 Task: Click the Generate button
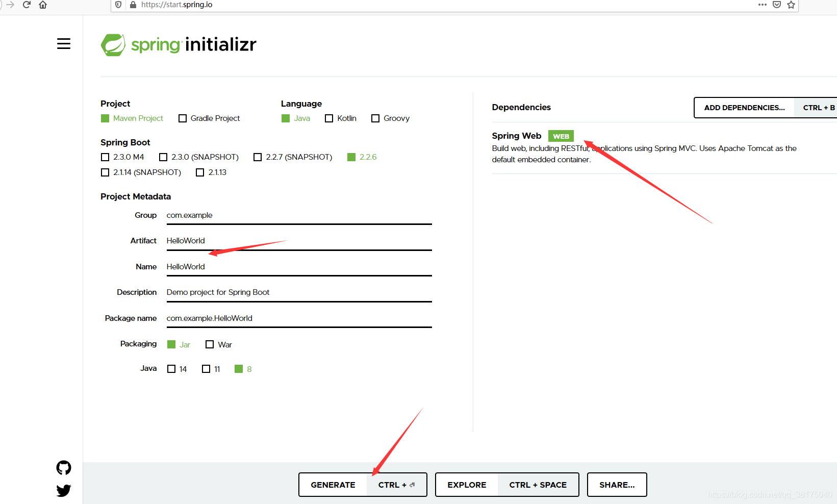click(363, 485)
